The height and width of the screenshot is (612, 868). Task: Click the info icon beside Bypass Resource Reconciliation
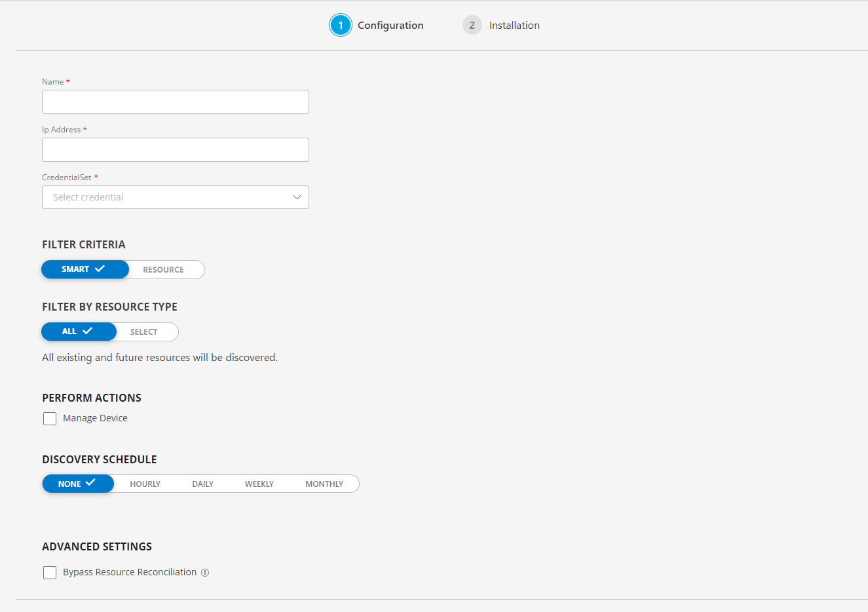(205, 572)
